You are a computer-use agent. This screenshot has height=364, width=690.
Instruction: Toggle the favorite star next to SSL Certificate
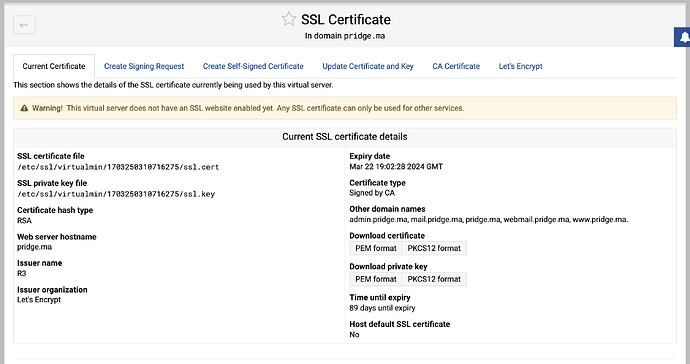(x=289, y=19)
